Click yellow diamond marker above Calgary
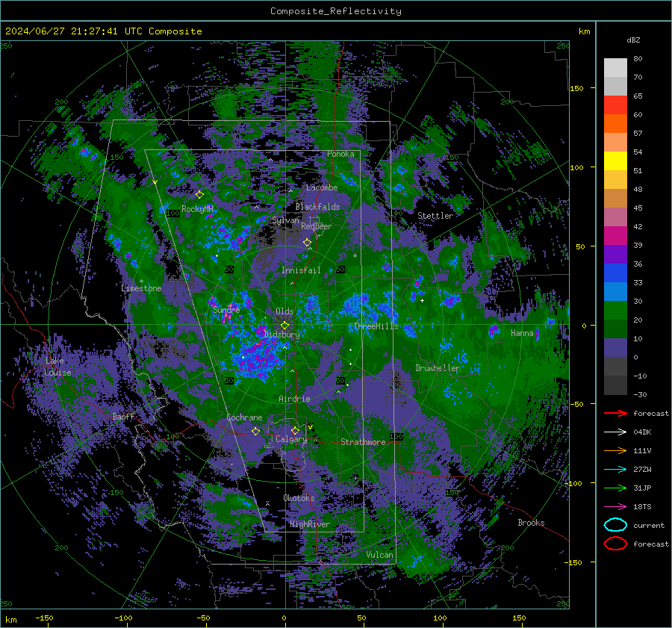The image size is (672, 628). point(295,430)
